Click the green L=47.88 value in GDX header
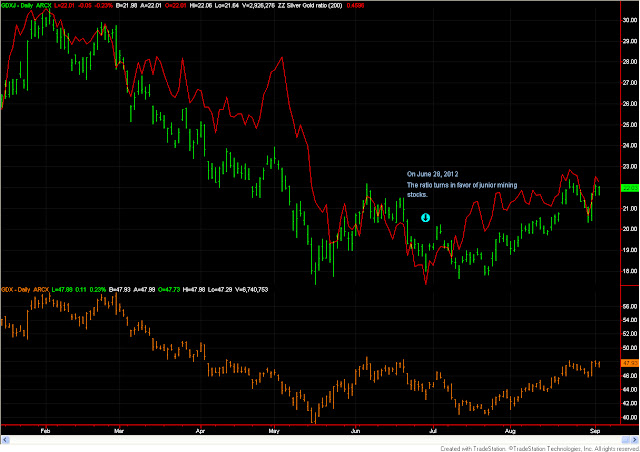640x452 pixels. 62,289
